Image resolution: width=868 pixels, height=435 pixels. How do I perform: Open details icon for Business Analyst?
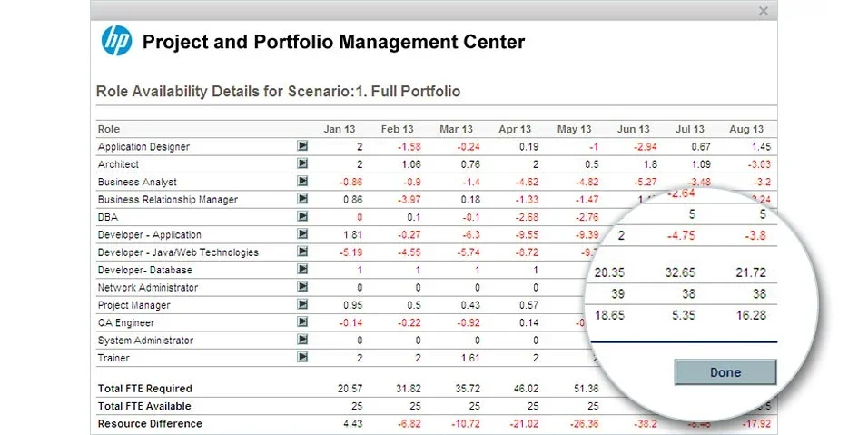(x=302, y=181)
